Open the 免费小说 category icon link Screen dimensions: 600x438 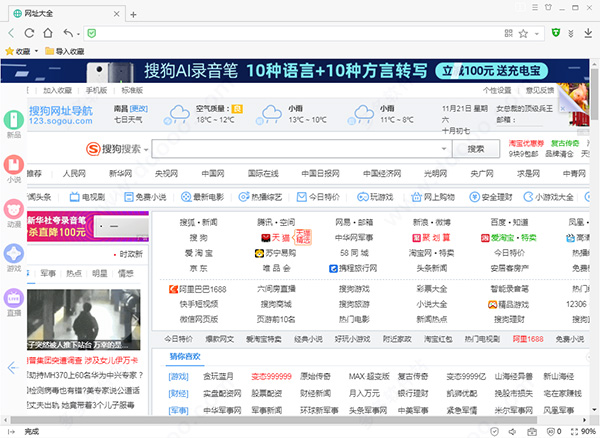click(145, 197)
